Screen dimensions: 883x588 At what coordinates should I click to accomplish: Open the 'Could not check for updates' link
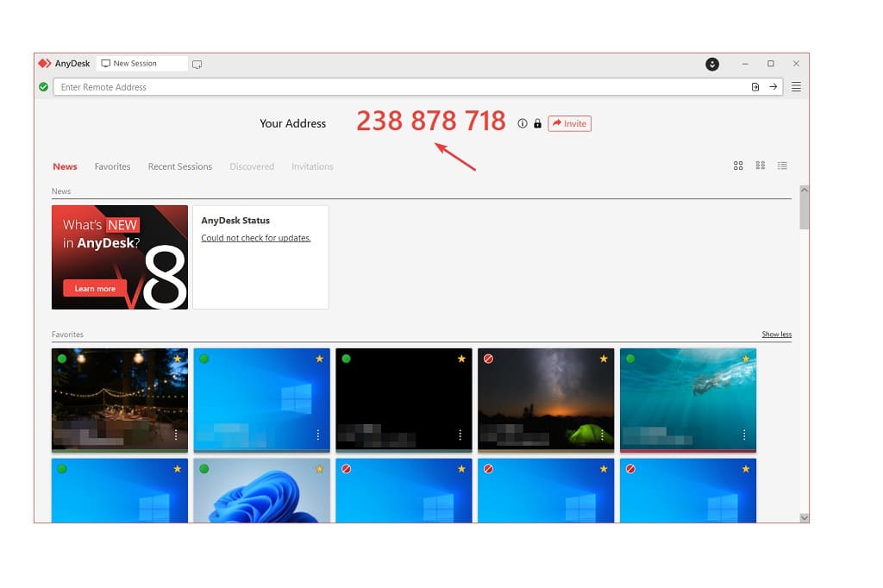tap(255, 238)
